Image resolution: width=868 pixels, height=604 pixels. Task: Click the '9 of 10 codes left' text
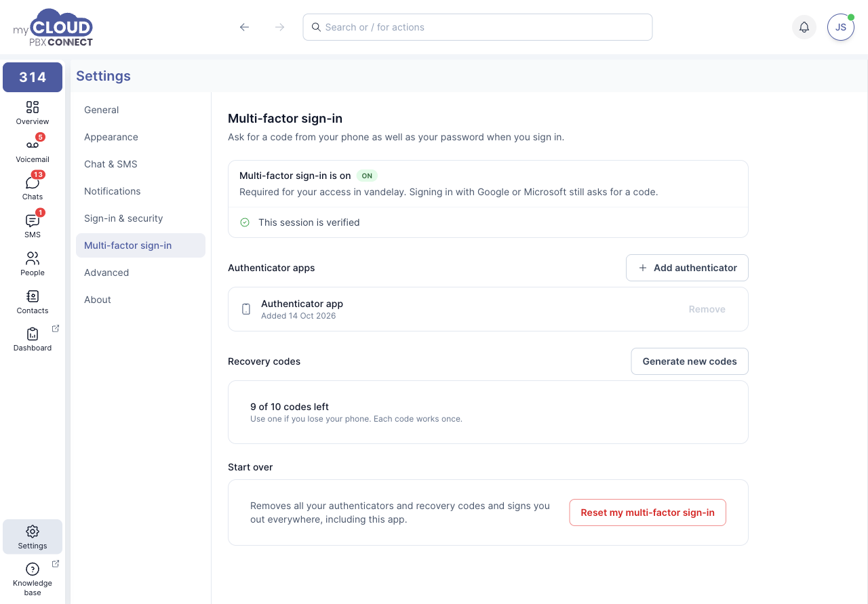click(290, 407)
